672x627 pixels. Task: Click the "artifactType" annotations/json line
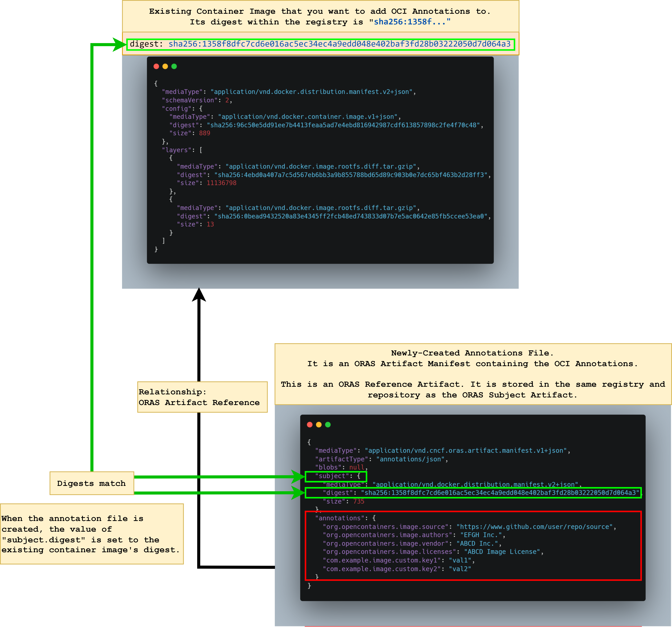tap(381, 459)
